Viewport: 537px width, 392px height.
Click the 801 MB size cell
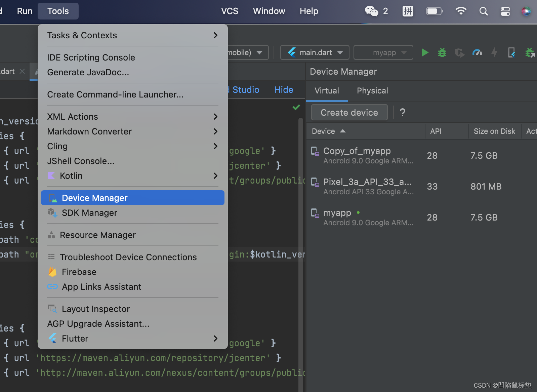click(x=486, y=187)
